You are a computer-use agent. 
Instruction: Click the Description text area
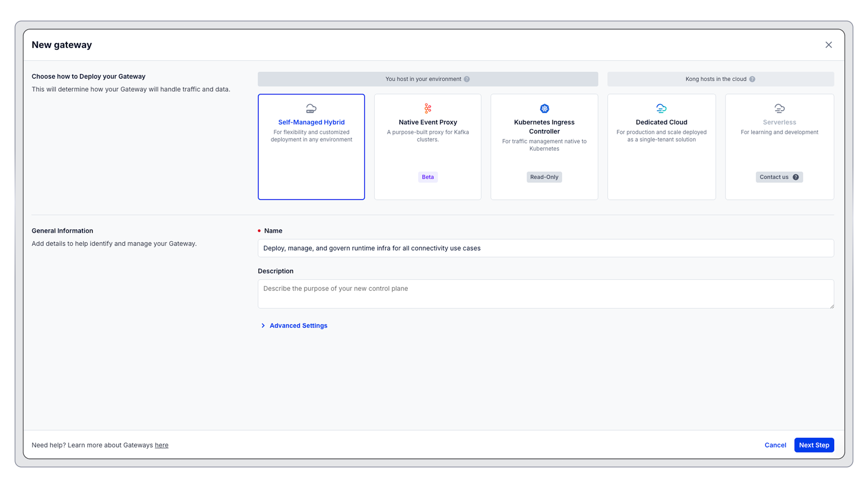(545, 294)
